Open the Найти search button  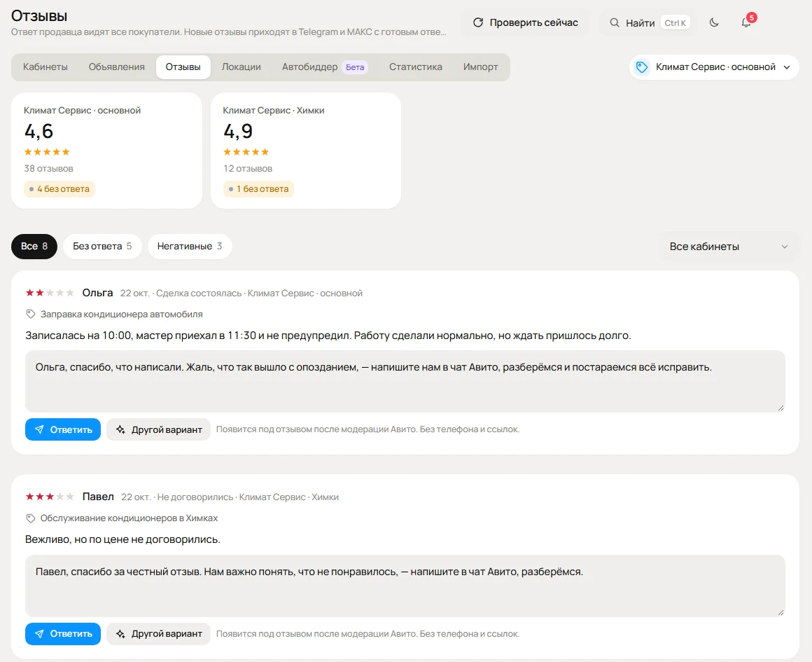coord(650,23)
